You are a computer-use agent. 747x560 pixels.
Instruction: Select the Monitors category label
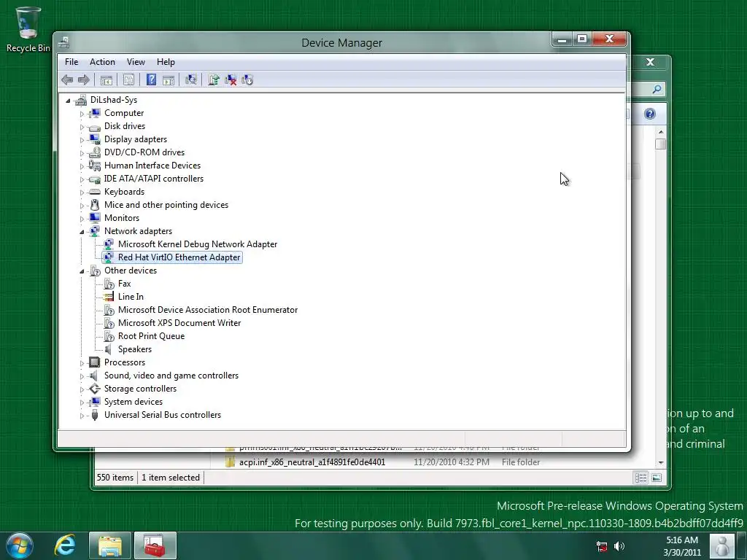(x=122, y=218)
